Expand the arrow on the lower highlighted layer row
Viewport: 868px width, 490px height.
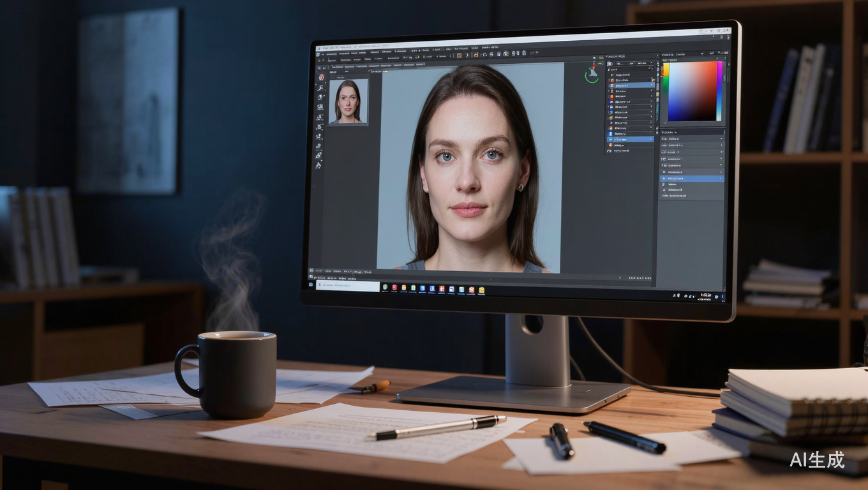(651, 139)
